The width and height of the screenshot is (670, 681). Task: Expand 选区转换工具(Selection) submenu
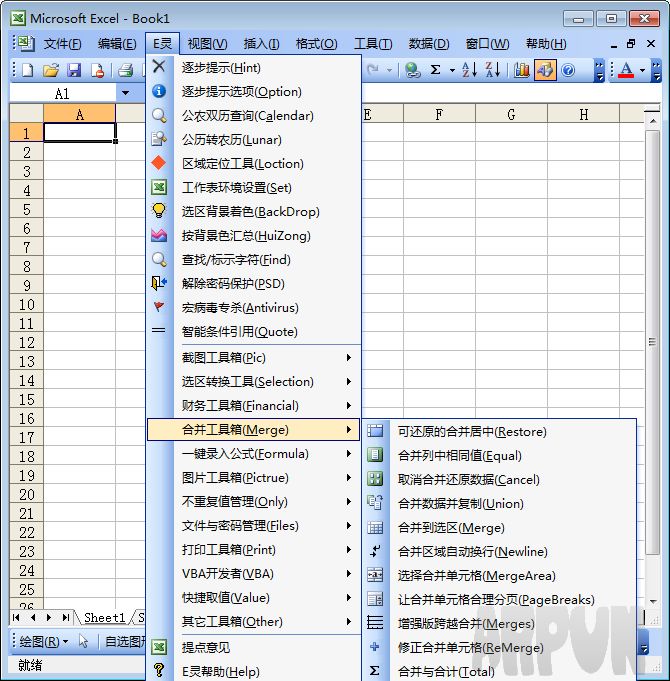coord(254,381)
